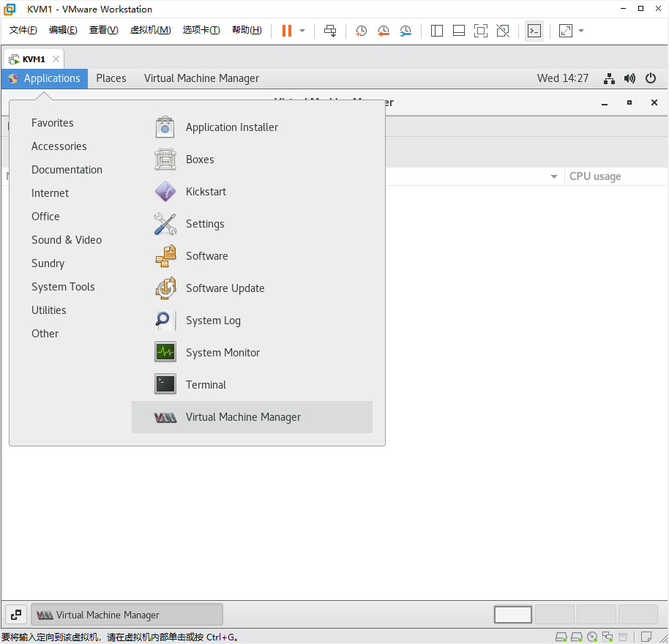Open the 查看(V) menu

point(103,30)
